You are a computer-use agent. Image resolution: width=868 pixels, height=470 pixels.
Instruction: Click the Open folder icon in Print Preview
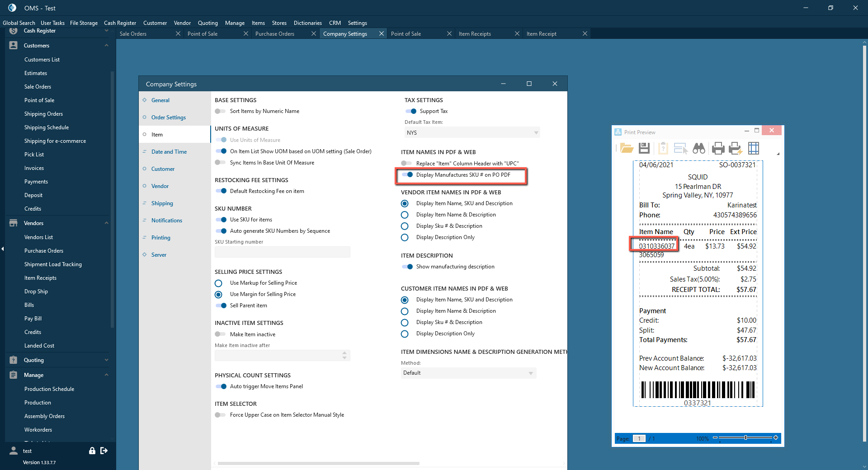click(x=627, y=148)
